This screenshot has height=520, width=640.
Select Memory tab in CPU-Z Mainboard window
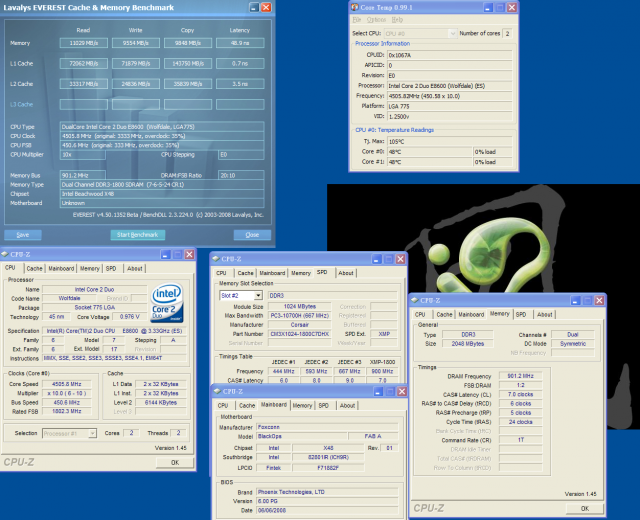302,405
